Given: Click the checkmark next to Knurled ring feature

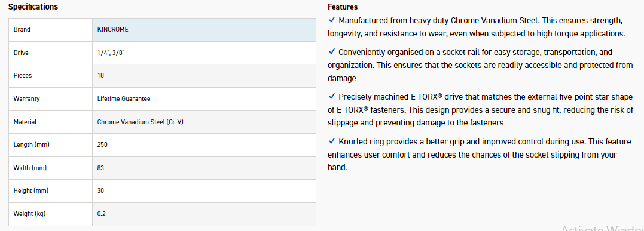Looking at the screenshot, I should pos(332,141).
